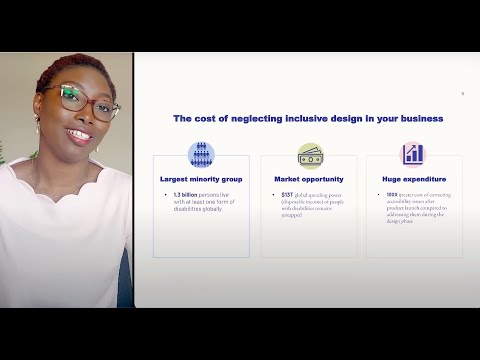480x360 pixels.
Task: Click the people crowd icon above Largest minority group
Action: click(x=201, y=154)
